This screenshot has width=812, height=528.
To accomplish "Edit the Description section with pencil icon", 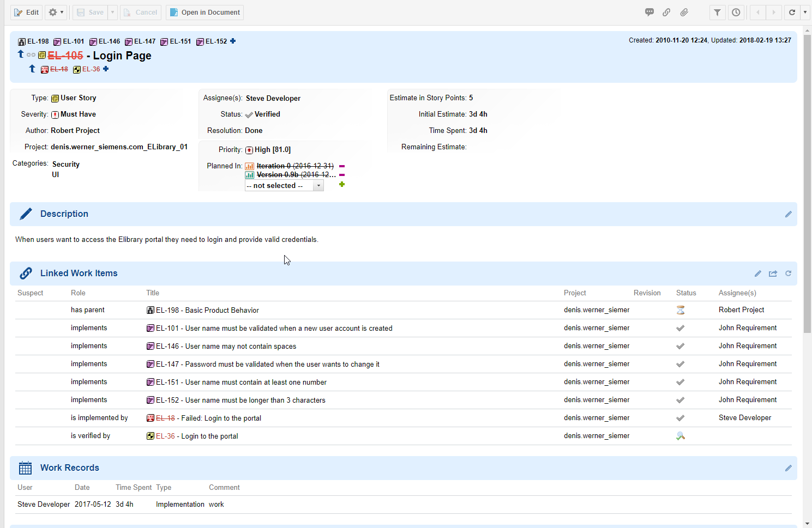I will [788, 214].
